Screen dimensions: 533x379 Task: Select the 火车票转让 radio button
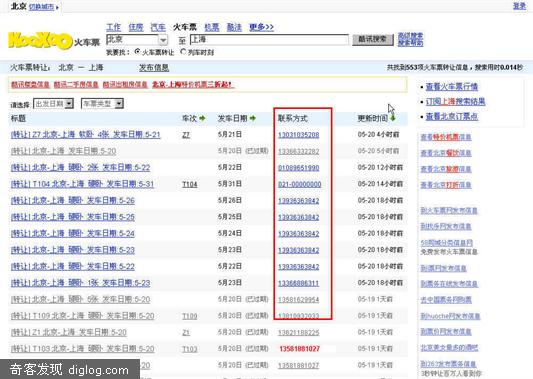137,52
